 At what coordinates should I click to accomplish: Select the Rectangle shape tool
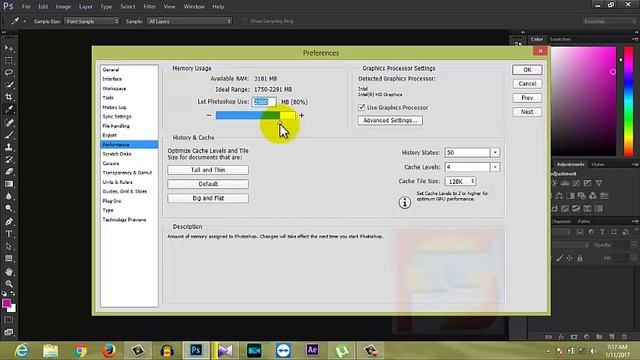click(x=9, y=258)
